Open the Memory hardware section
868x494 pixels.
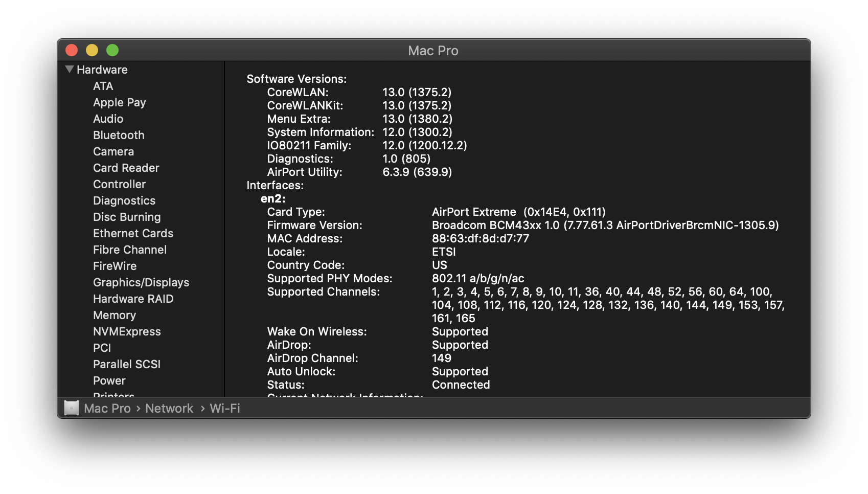tap(115, 315)
